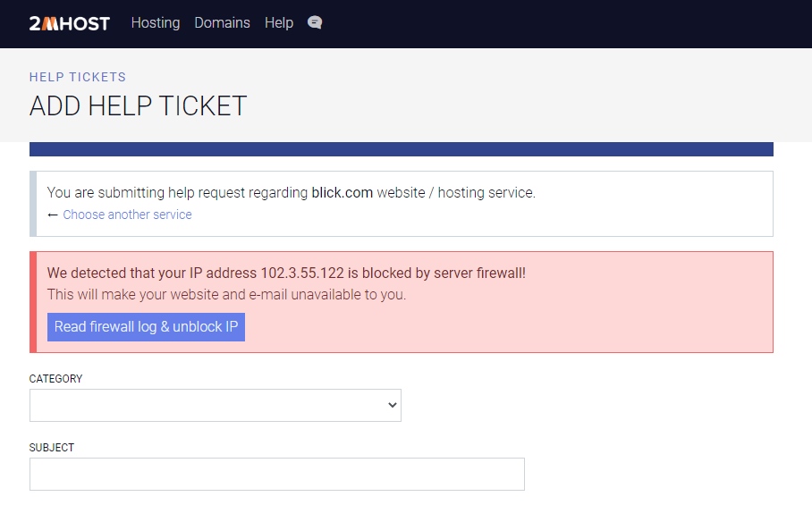812x505 pixels.
Task: Open the Help menu in top navigation
Action: 279,23
